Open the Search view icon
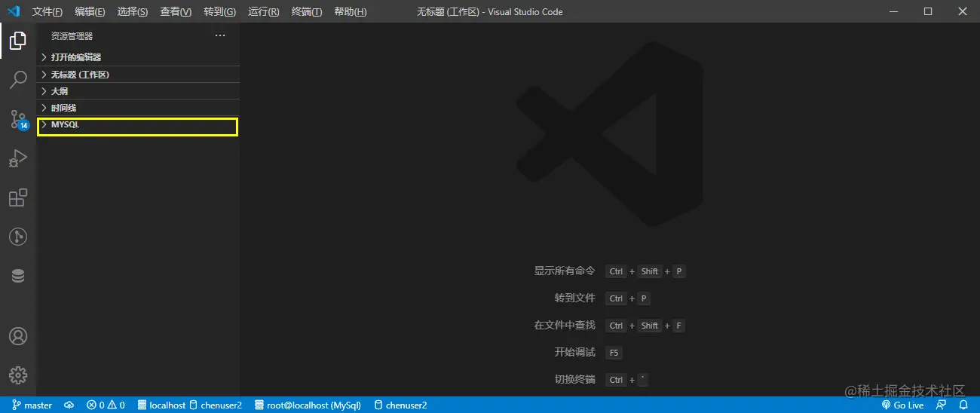The image size is (980, 413). point(18,79)
